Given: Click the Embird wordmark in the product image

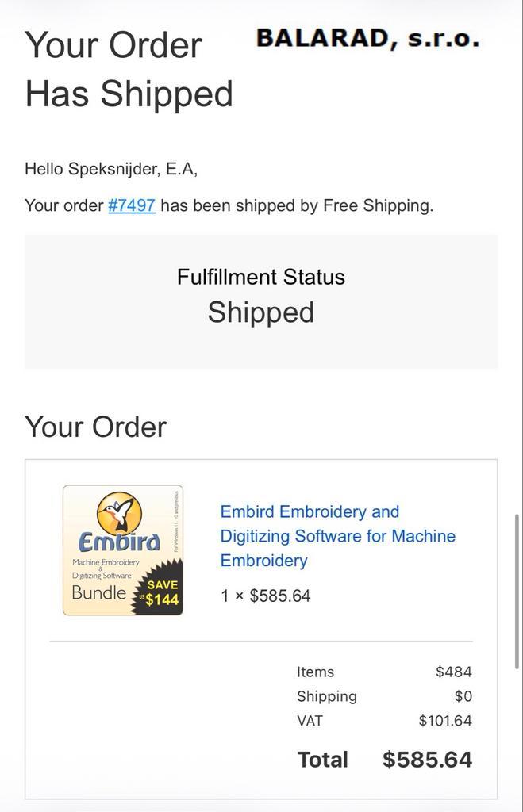Looking at the screenshot, I should 119,543.
